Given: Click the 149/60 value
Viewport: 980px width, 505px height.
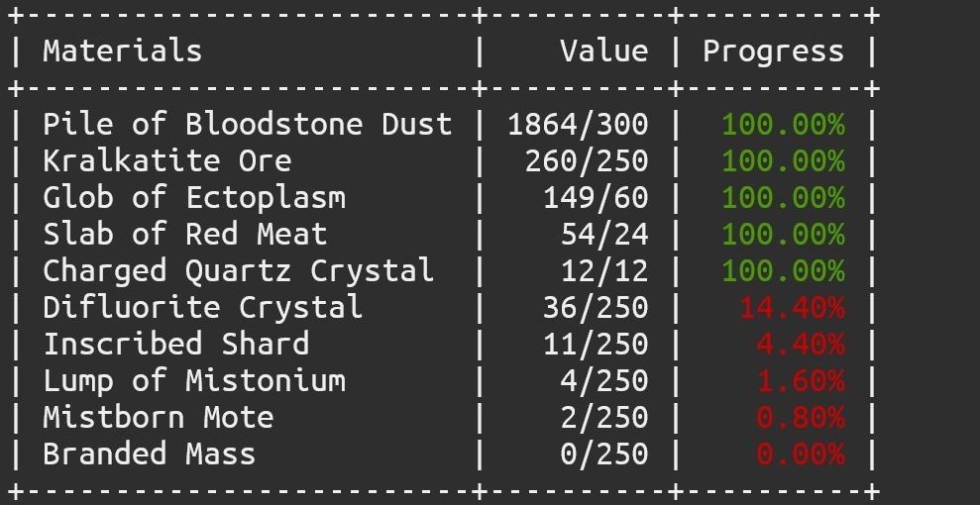Looking at the screenshot, I should 596,198.
